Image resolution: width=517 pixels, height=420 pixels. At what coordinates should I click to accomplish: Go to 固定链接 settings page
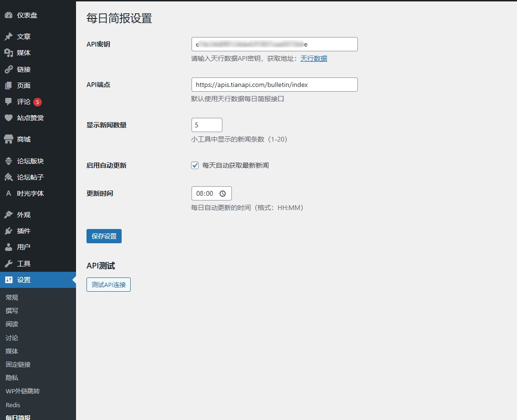(x=18, y=364)
